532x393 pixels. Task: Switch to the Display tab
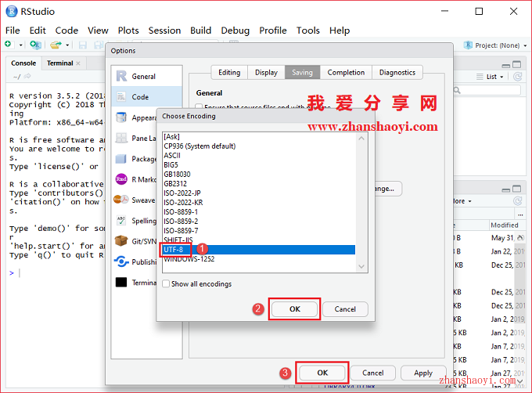[x=266, y=72]
